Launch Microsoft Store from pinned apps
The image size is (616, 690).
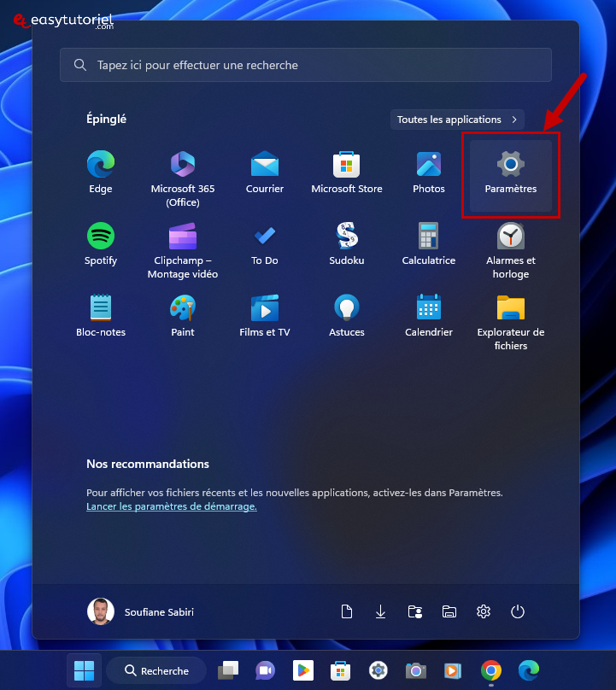pos(347,172)
